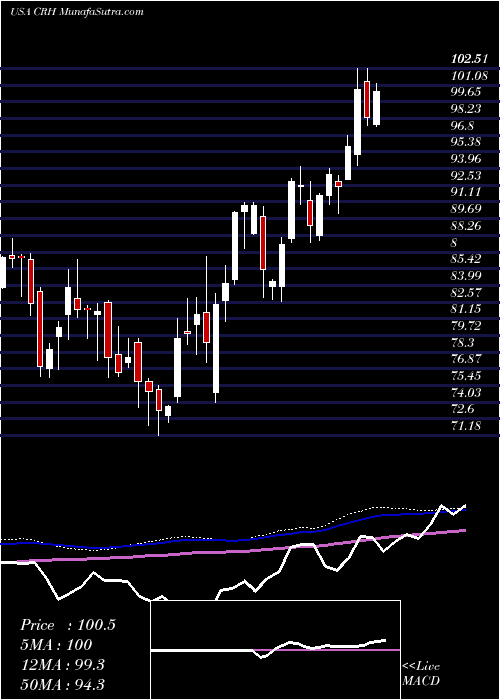The image size is (500, 700).
Task: Select the 93.96 price axis label
Action: [467, 159]
